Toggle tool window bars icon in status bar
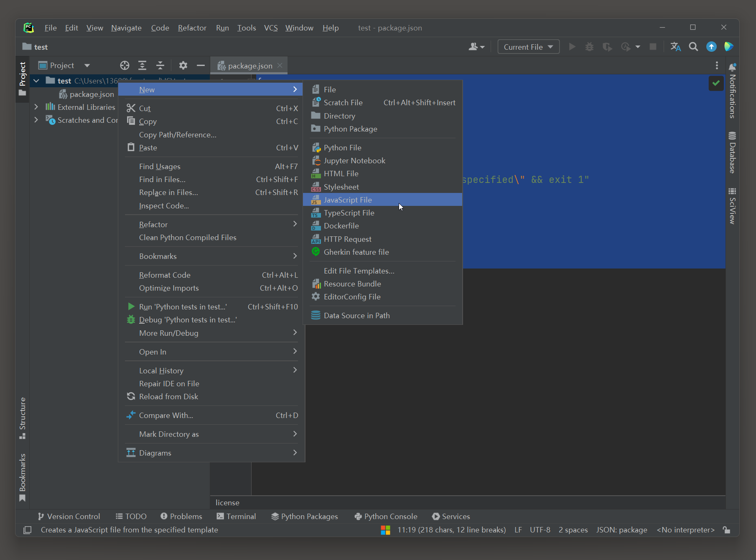This screenshot has height=560, width=756. click(27, 530)
